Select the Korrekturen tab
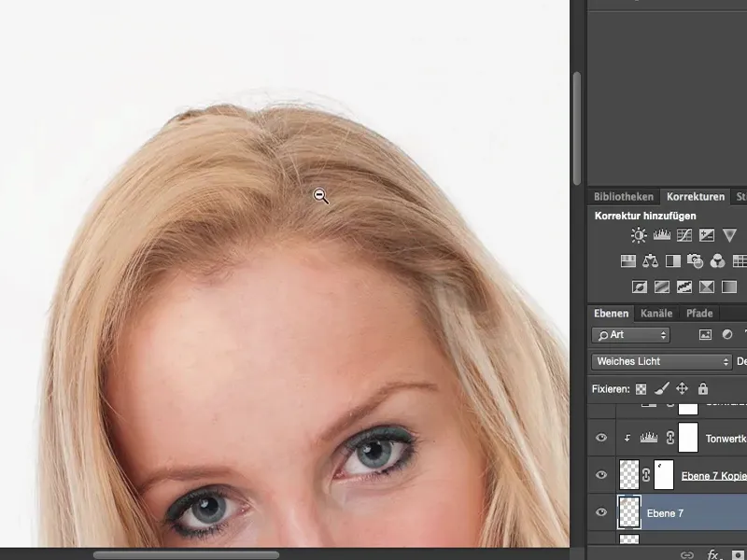The height and width of the screenshot is (560, 747). (695, 197)
